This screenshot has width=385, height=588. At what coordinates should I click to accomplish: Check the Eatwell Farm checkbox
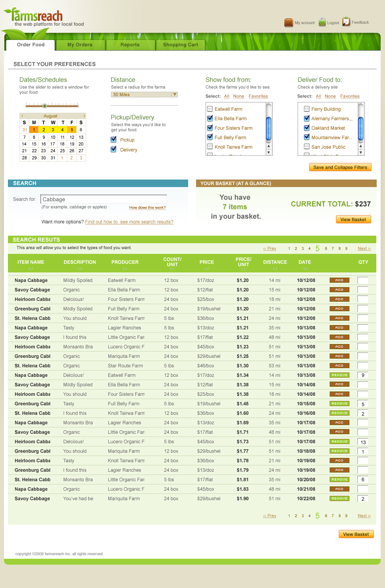point(210,109)
